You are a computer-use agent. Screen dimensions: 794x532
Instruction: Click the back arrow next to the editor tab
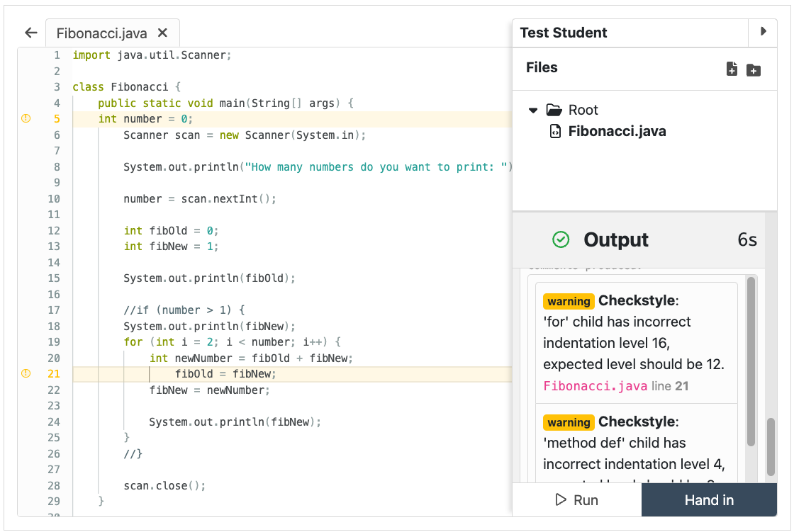[x=30, y=32]
